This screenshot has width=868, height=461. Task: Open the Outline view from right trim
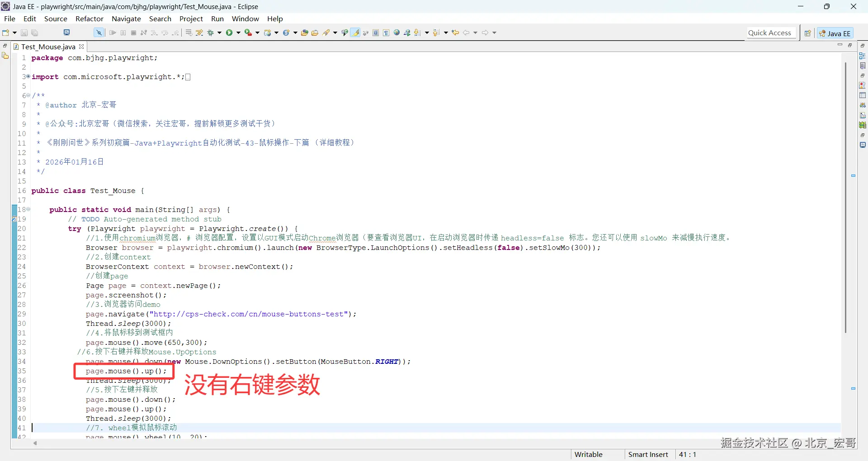click(x=863, y=56)
